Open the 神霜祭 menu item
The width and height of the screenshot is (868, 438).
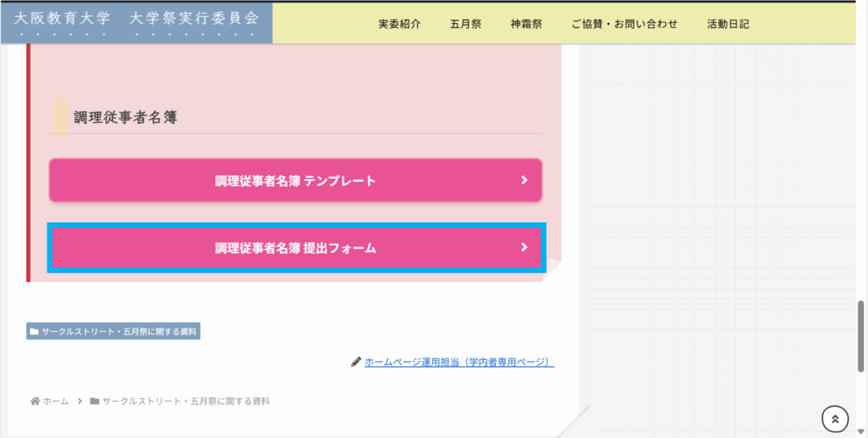(x=526, y=25)
